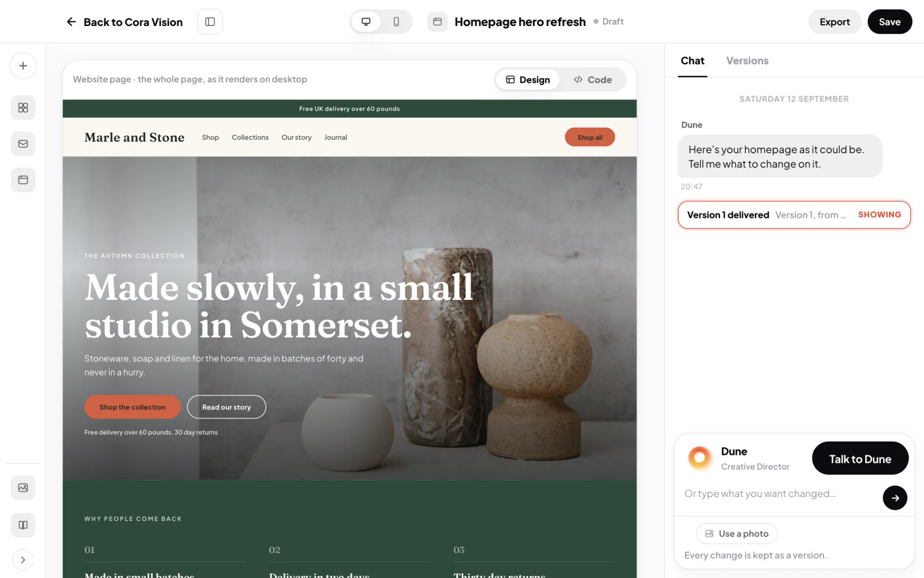Select the Version 1 delivered card

tap(794, 215)
